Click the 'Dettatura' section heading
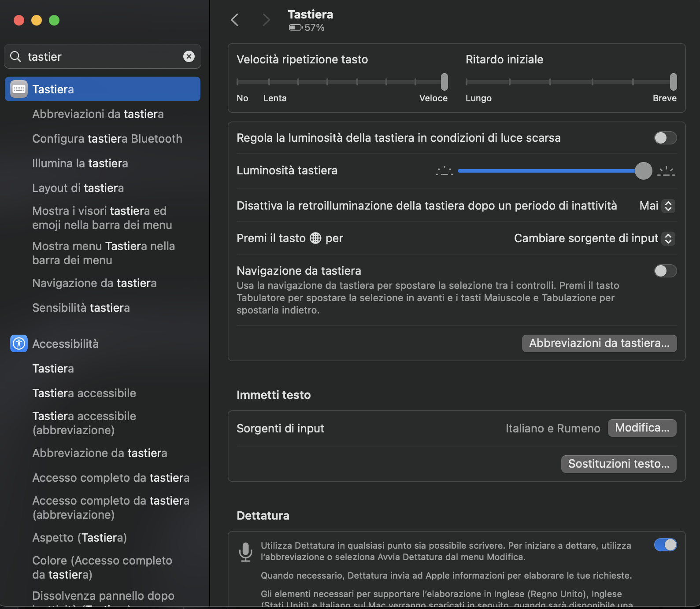The width and height of the screenshot is (700, 609). [x=263, y=516]
